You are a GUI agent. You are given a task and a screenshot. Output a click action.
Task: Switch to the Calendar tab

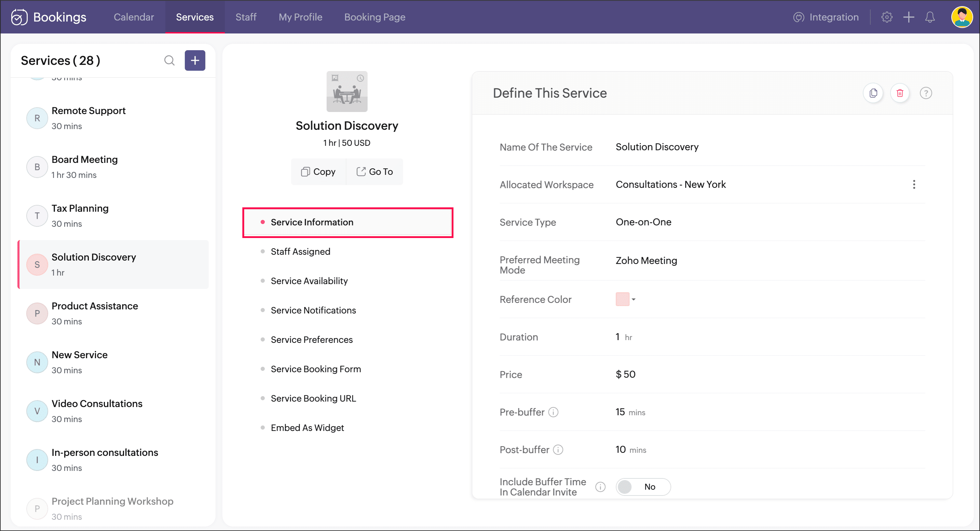coord(134,17)
